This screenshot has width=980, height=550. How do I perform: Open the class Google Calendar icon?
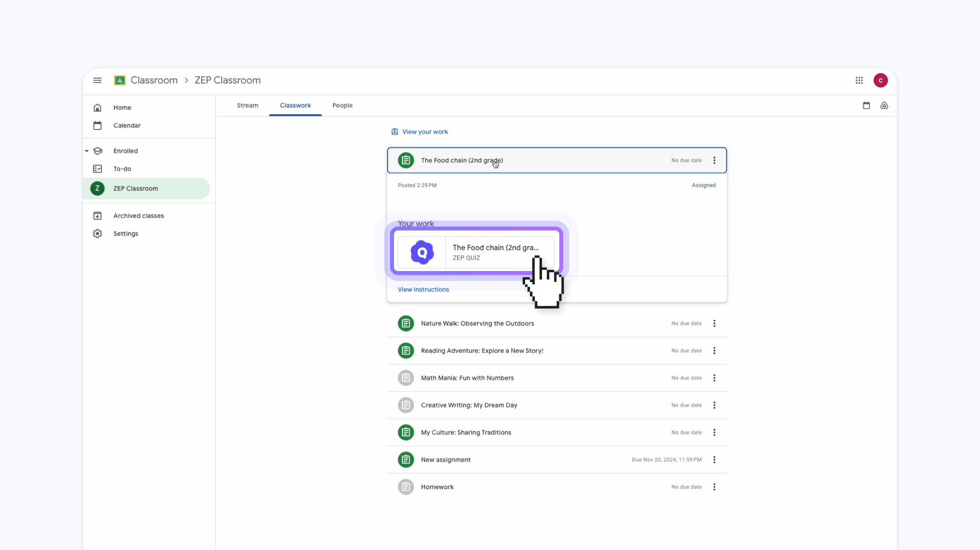tap(866, 105)
